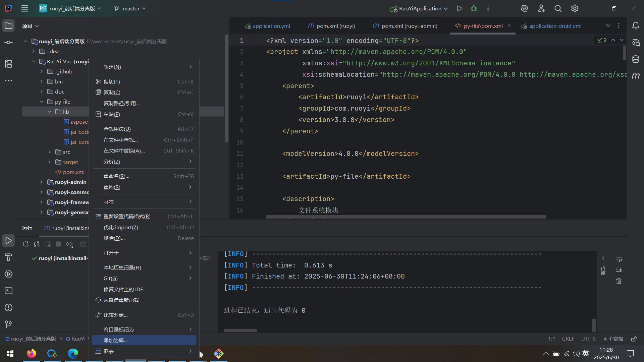Viewport: 644px width, 362px height.
Task: Toggle soft-wrap in run console
Action: point(619,259)
